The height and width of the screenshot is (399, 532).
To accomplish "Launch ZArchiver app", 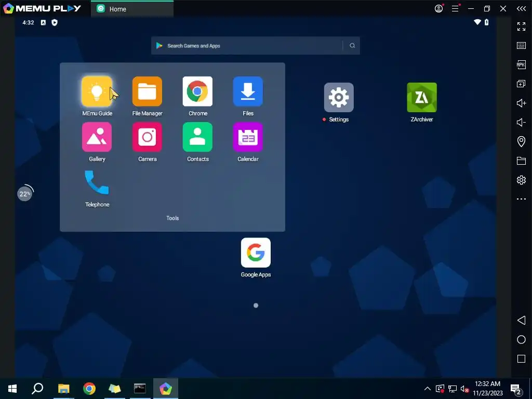I will click(422, 97).
